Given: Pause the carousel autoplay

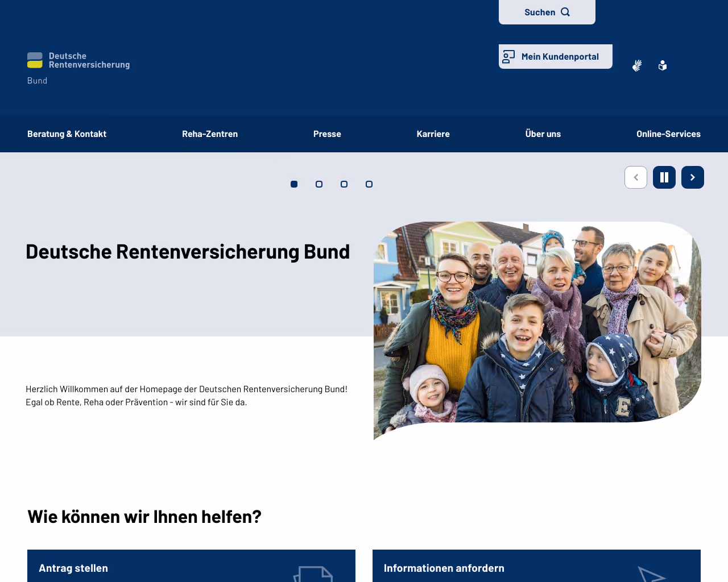Looking at the screenshot, I should coord(664,177).
